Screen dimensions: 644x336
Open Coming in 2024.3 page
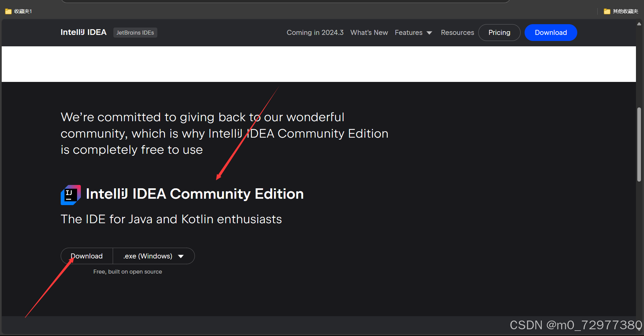click(x=315, y=33)
